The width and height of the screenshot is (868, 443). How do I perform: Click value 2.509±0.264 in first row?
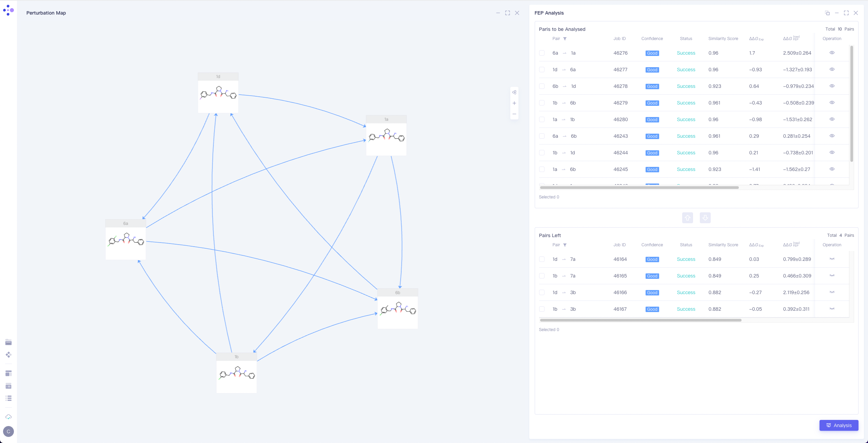(x=797, y=53)
